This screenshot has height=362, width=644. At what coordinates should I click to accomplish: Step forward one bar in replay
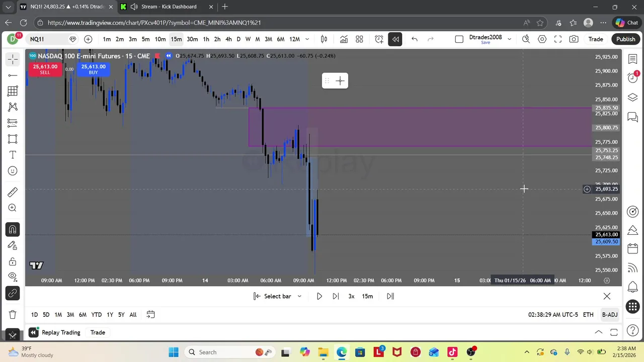point(336,296)
